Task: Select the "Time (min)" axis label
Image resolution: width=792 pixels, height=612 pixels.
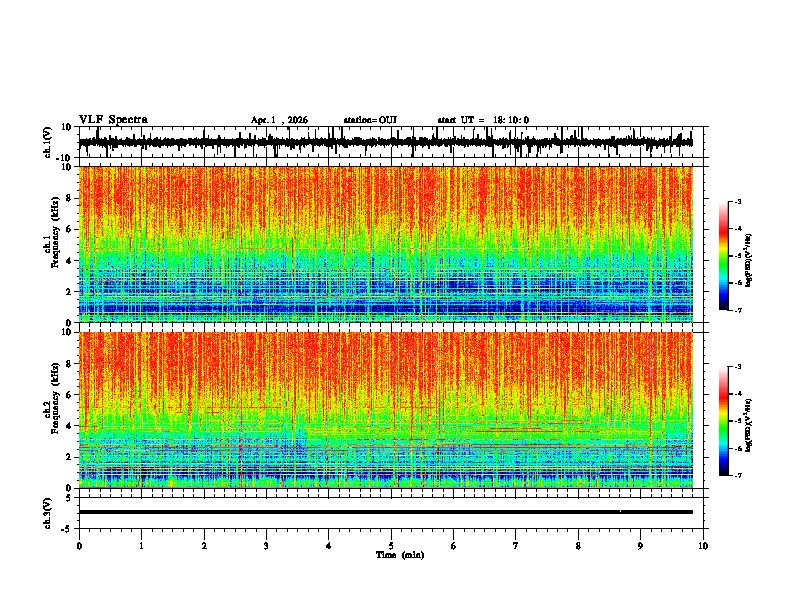Action: tap(400, 555)
